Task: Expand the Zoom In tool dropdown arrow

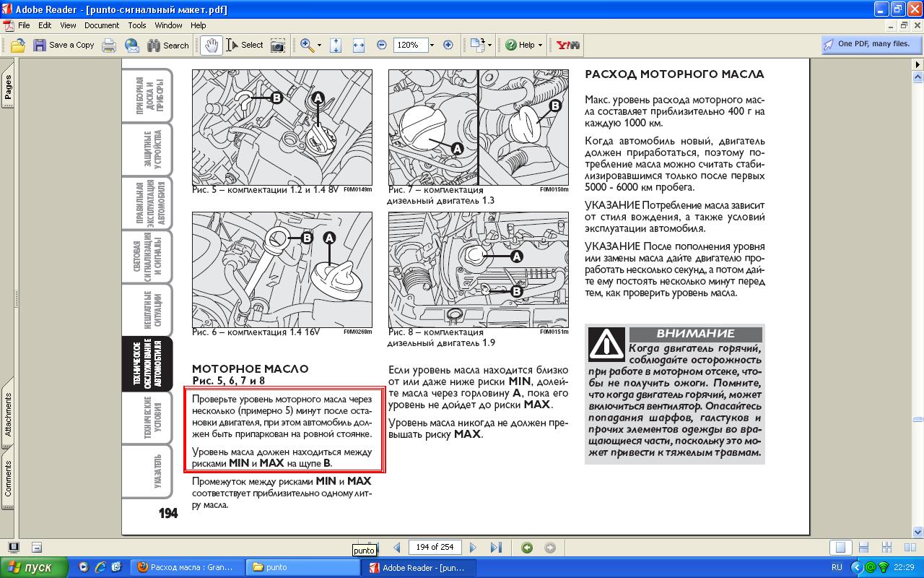Action: (319, 45)
